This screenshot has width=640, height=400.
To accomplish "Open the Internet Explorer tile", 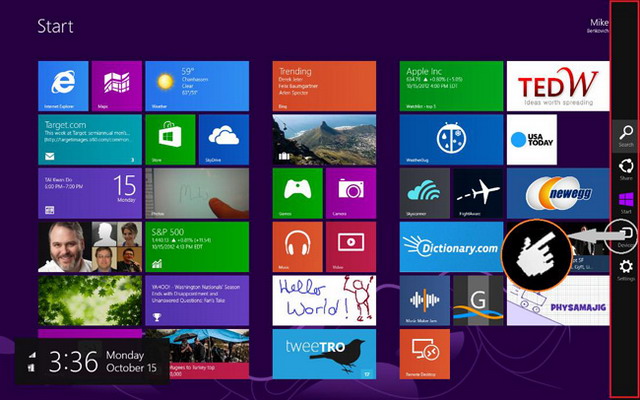I will point(63,86).
